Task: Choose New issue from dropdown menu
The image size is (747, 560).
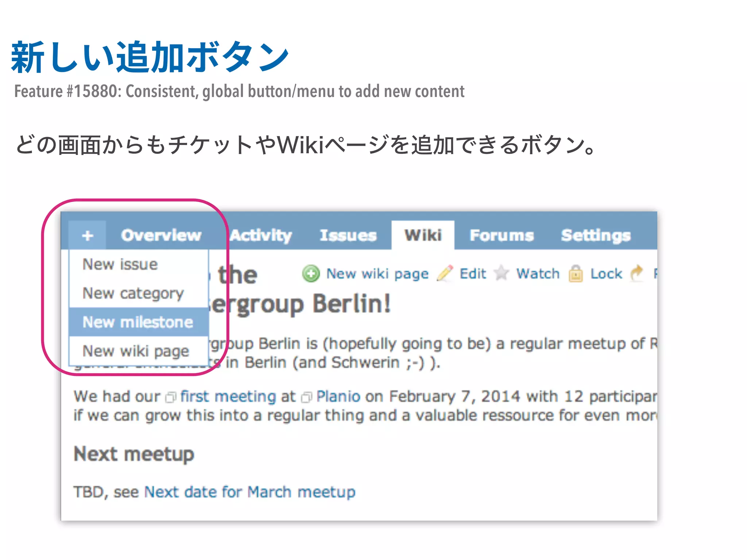Action: pyautogui.click(x=139, y=264)
